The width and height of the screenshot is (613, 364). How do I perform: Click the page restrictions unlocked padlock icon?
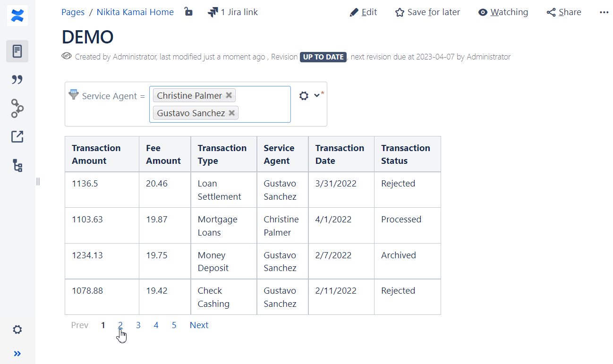188,12
